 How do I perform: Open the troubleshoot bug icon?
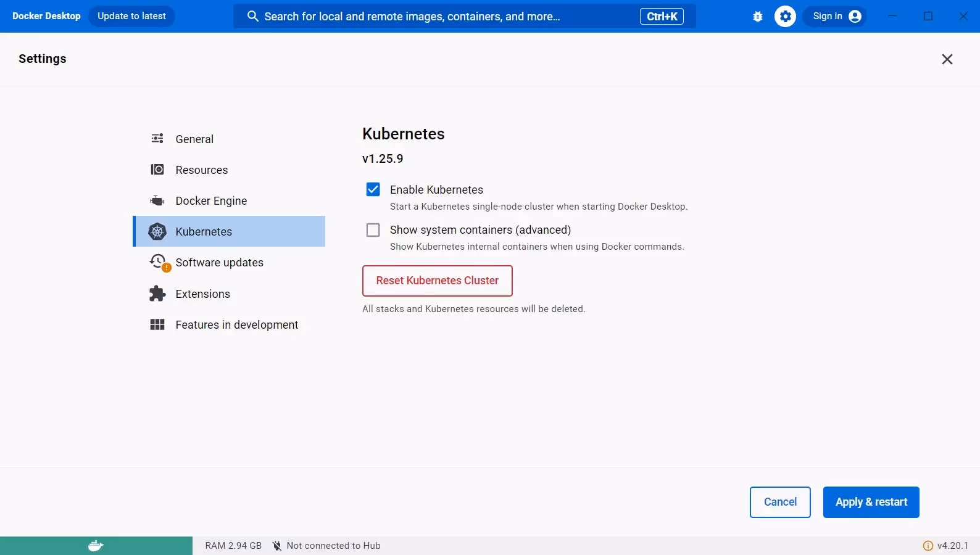coord(758,17)
